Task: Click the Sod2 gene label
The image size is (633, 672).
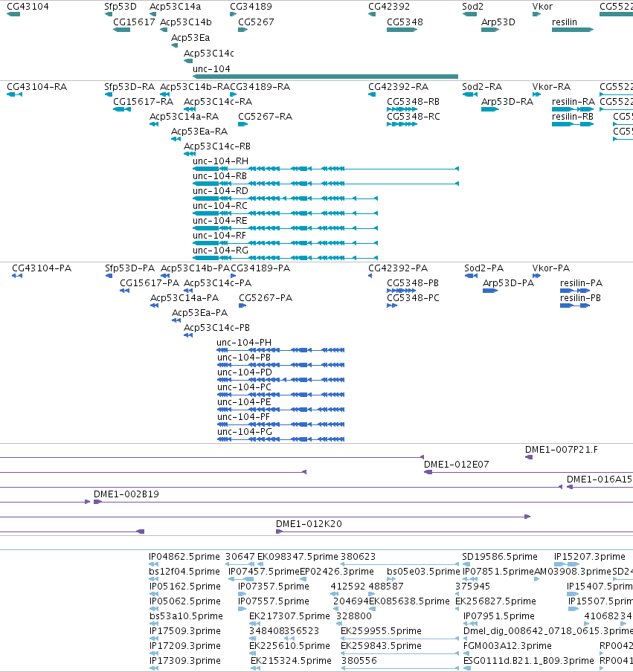Action: [x=473, y=7]
